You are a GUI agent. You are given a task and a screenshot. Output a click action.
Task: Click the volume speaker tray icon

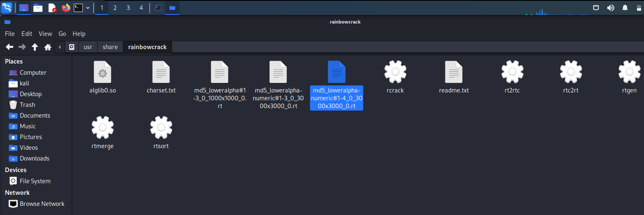pos(611,8)
